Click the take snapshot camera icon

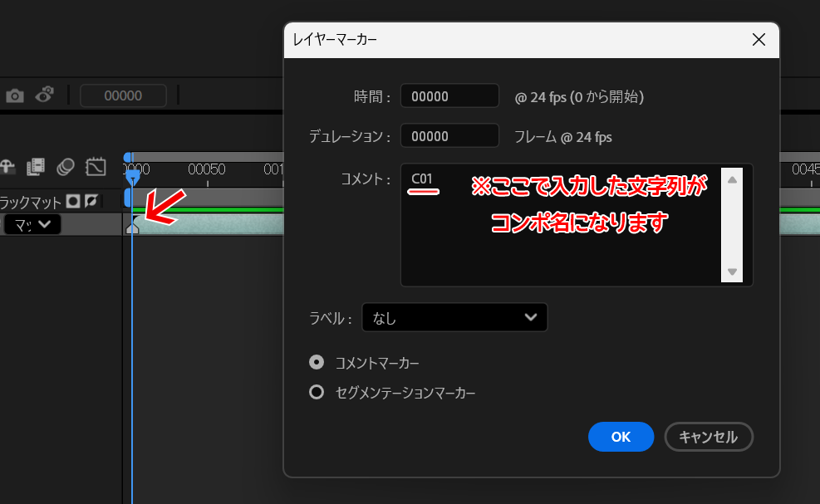click(x=15, y=96)
